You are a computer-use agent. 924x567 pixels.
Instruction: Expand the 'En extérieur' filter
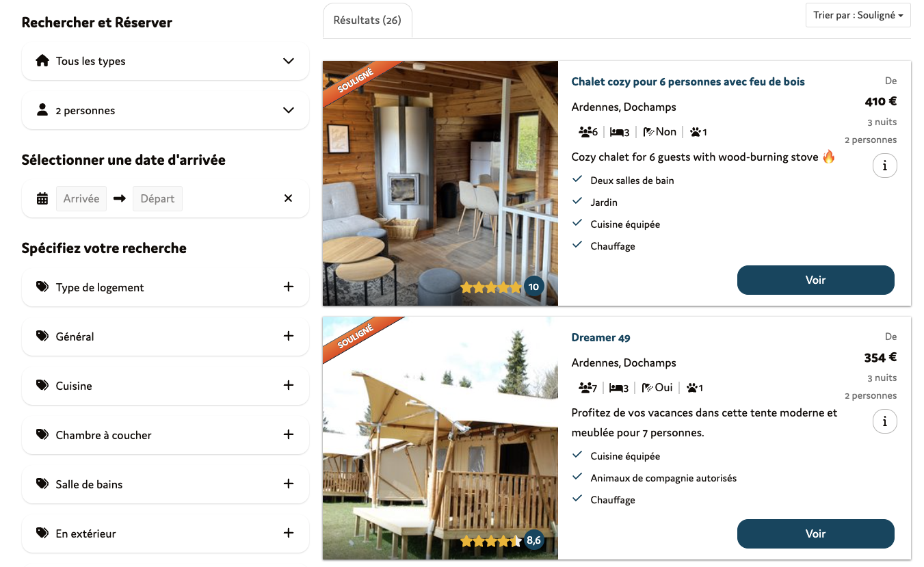click(165, 533)
